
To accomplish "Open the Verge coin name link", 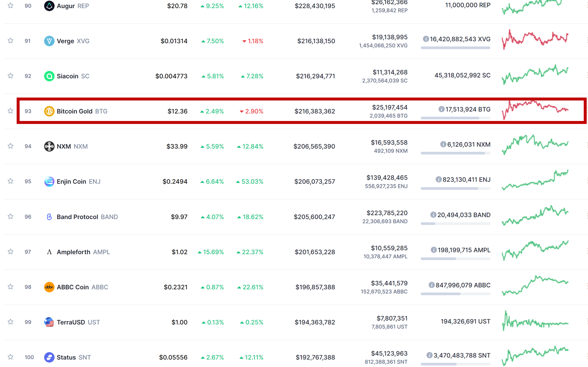I will [65, 41].
